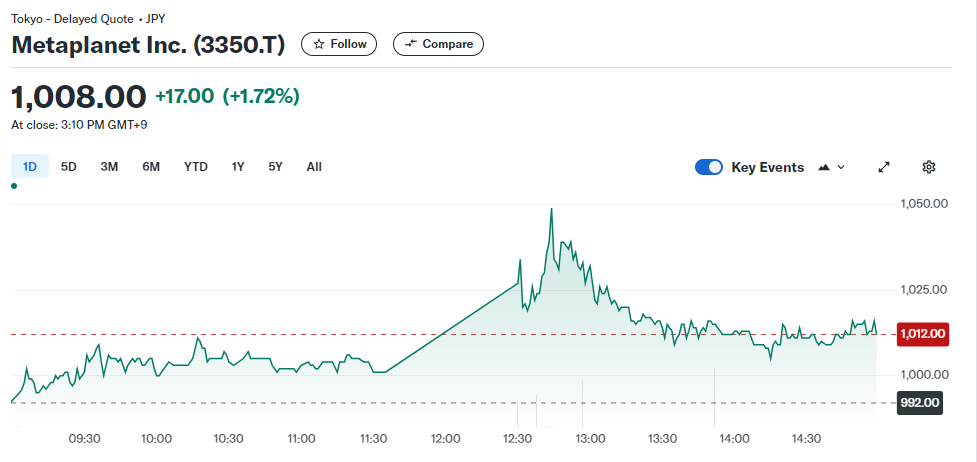977x462 pixels.
Task: Open chart settings gear
Action: click(x=929, y=167)
